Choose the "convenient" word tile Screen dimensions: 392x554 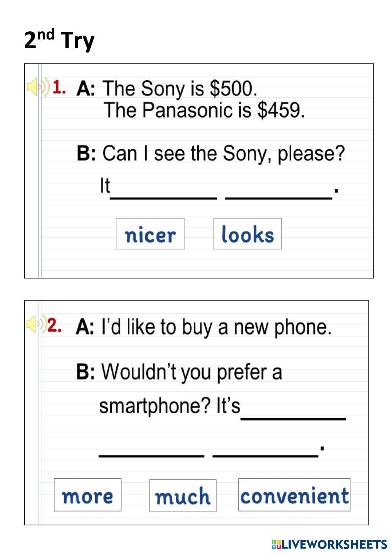click(x=294, y=495)
